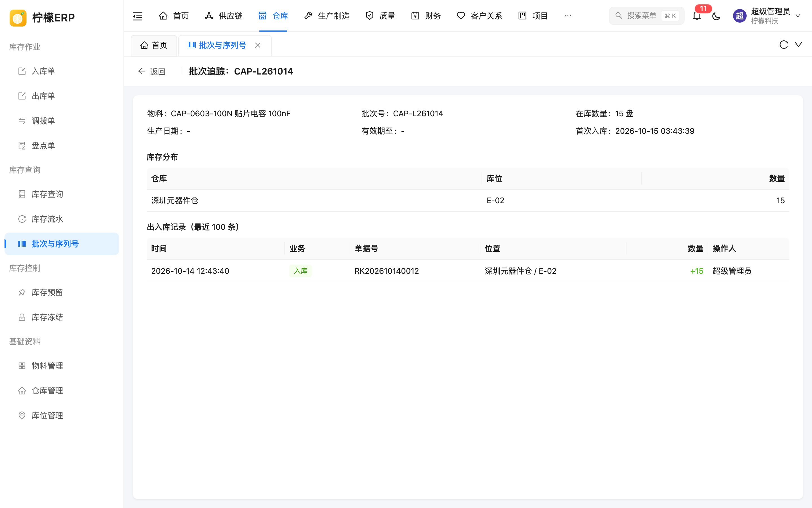This screenshot has height=508, width=812.
Task: Click the 供应链 network icon
Action: (209, 16)
